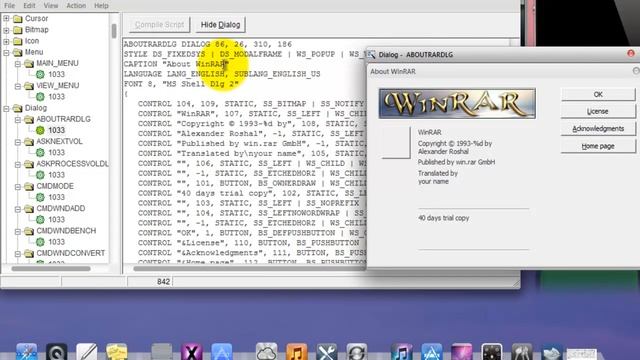640x360 pixels.
Task: Click the WinRAR banner image in dialog
Action: tap(457, 103)
